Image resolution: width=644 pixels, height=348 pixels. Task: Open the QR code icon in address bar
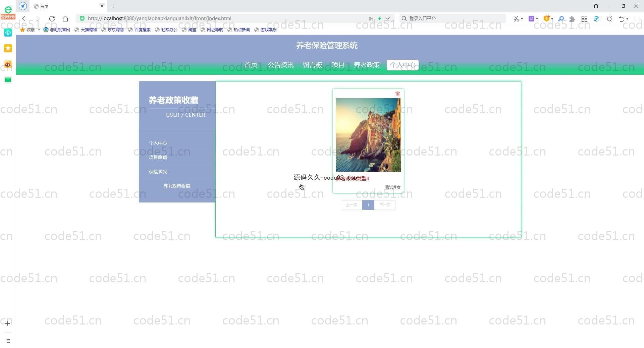(x=371, y=18)
